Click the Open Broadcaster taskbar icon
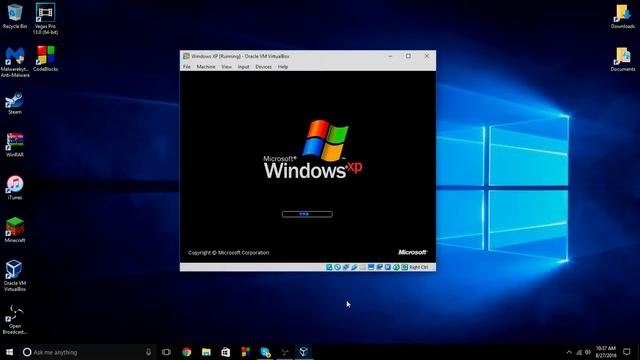This screenshot has width=640, height=360. click(x=284, y=352)
